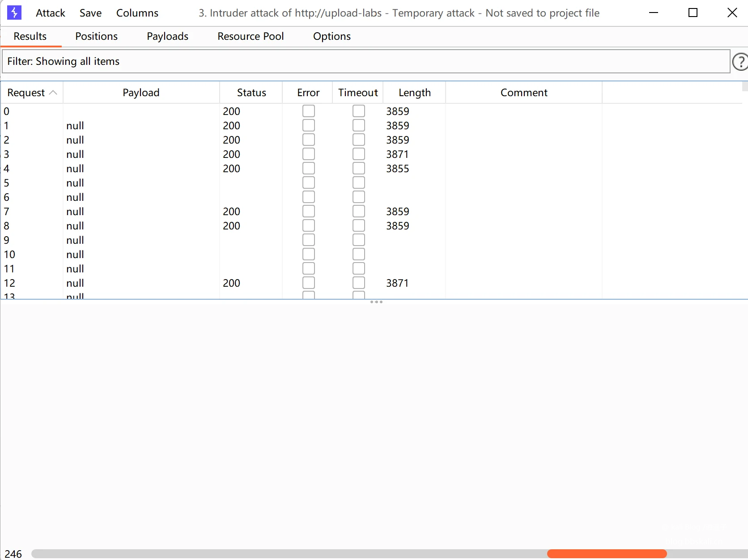The width and height of the screenshot is (748, 560).
Task: Open the Save menu
Action: click(x=90, y=13)
